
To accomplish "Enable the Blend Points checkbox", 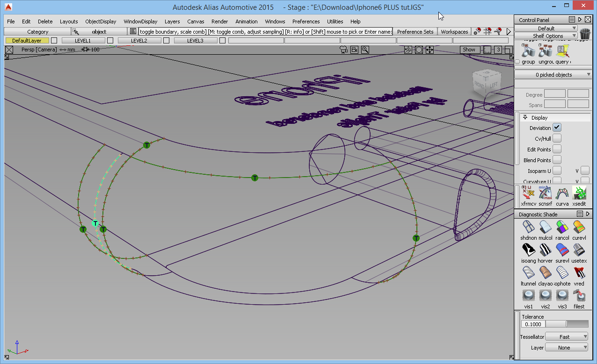I will tap(557, 160).
